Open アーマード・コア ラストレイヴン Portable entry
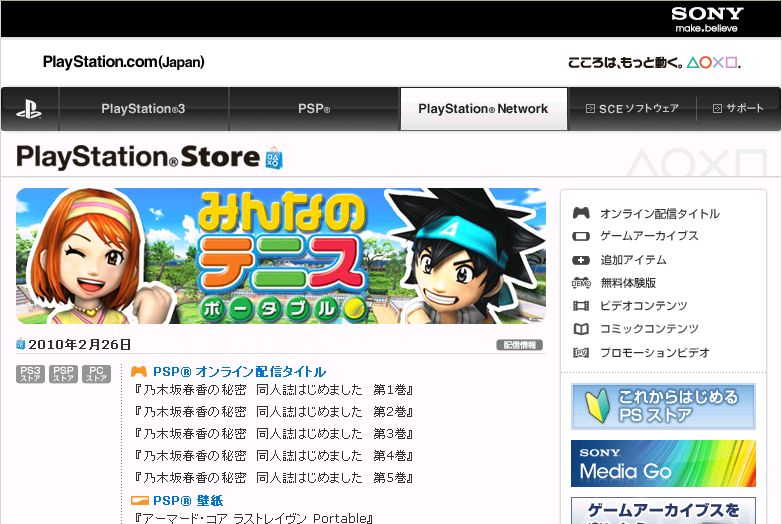The image size is (782, 524). pyautogui.click(x=253, y=519)
